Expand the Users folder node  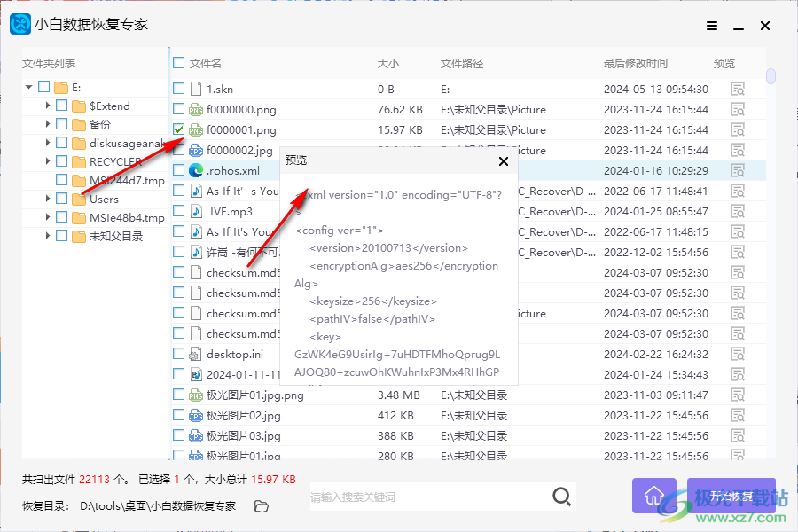click(46, 199)
